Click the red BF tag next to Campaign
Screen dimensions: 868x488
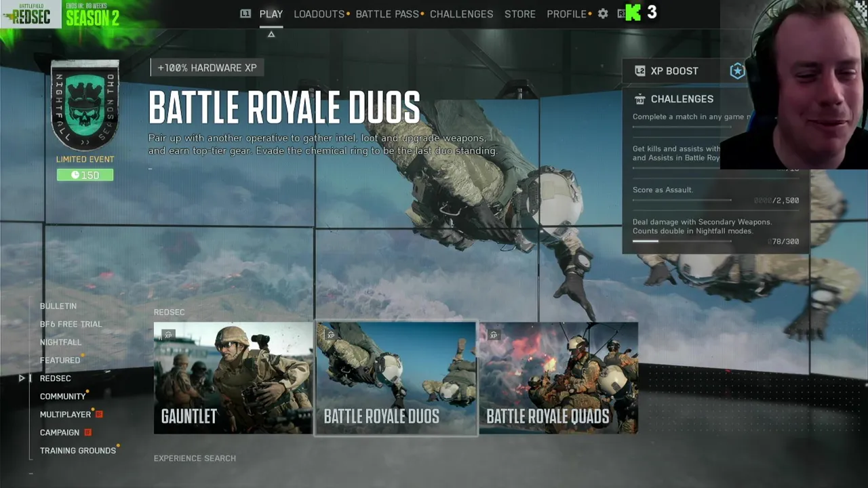click(87, 432)
